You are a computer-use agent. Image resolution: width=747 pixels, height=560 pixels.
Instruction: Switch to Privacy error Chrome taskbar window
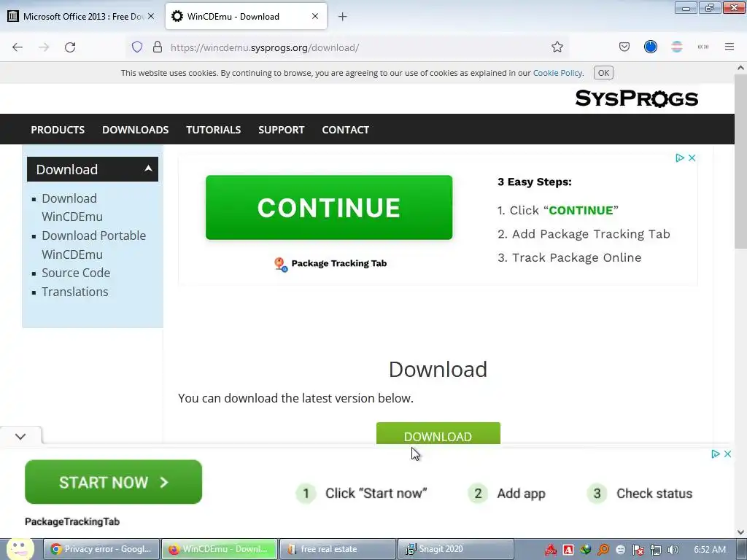[101, 549]
